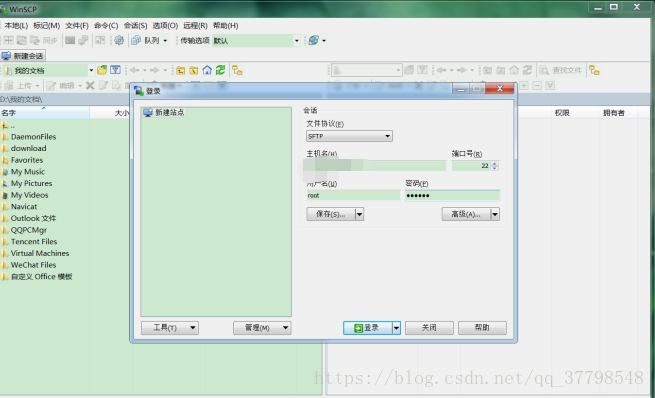The width and height of the screenshot is (655, 398).
Task: Click the remote select-files plus icon
Action: click(x=524, y=86)
